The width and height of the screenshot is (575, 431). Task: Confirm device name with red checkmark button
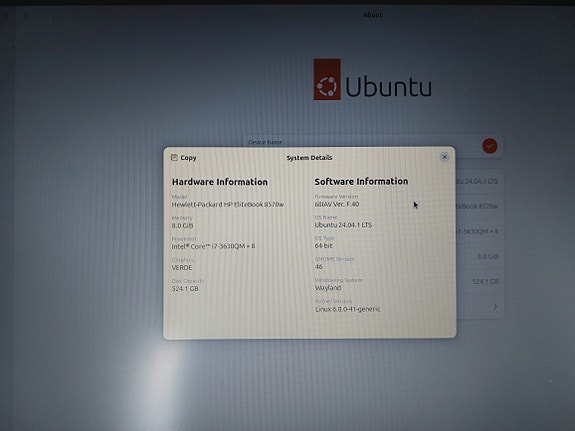click(490, 146)
